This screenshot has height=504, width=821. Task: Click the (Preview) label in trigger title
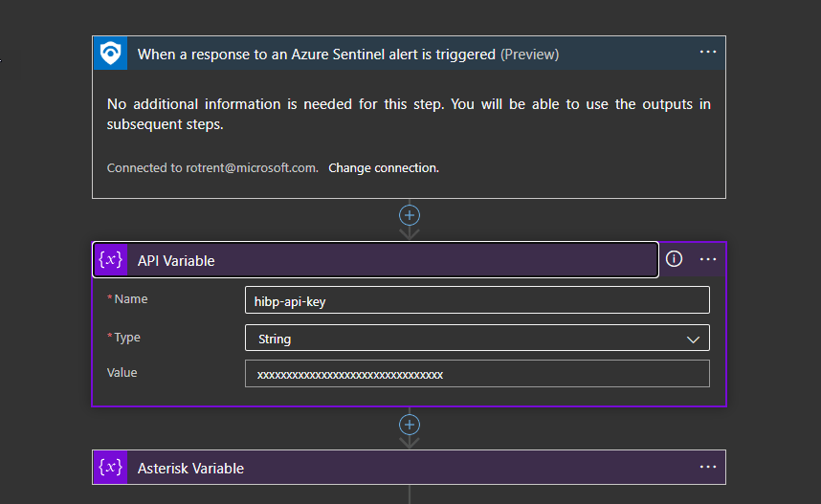click(529, 55)
